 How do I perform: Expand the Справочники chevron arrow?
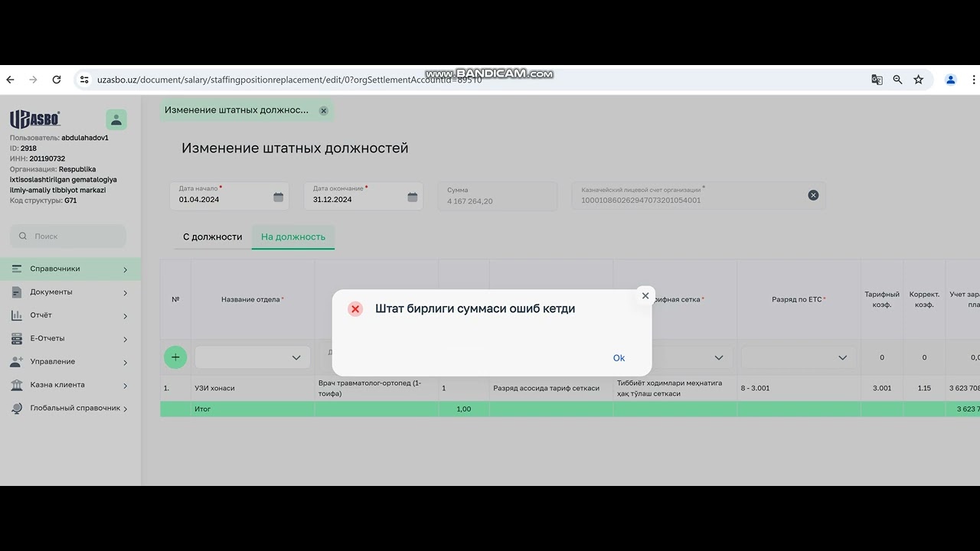tap(126, 269)
